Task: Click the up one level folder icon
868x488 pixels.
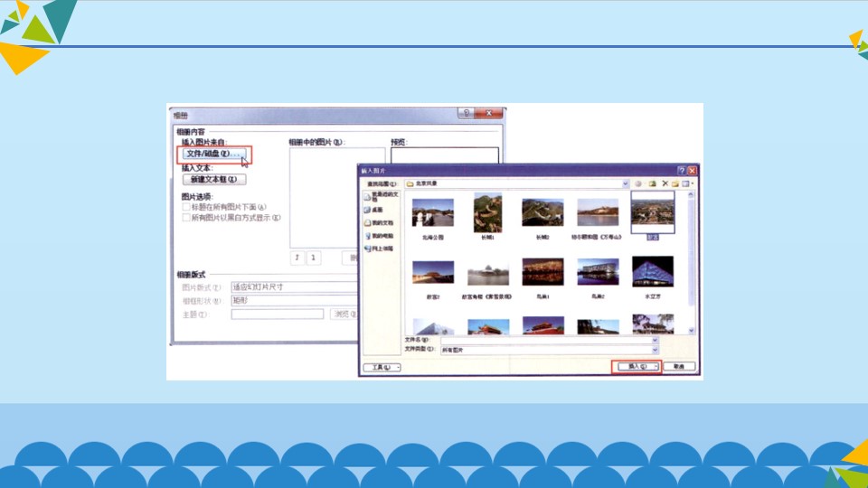Action: (x=653, y=183)
